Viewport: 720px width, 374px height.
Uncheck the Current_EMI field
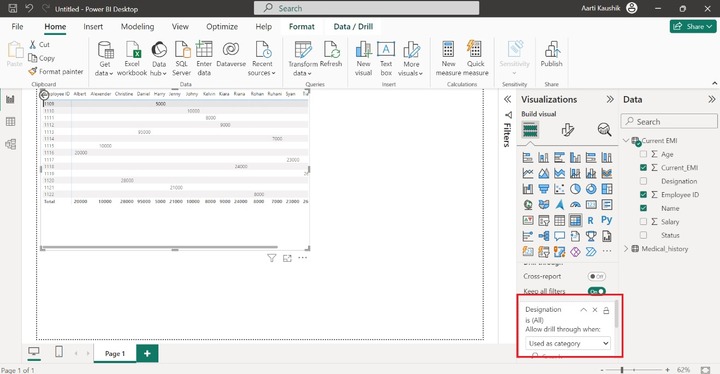pyautogui.click(x=643, y=168)
